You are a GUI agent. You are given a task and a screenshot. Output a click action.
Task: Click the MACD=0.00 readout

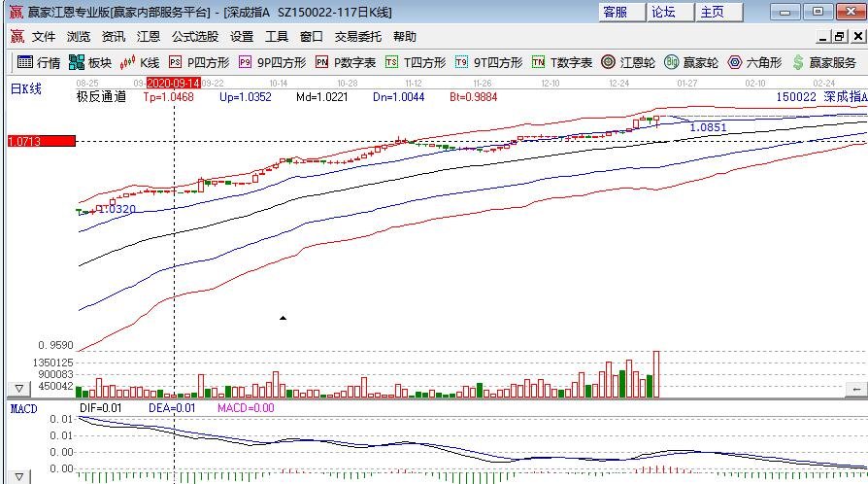[246, 408]
